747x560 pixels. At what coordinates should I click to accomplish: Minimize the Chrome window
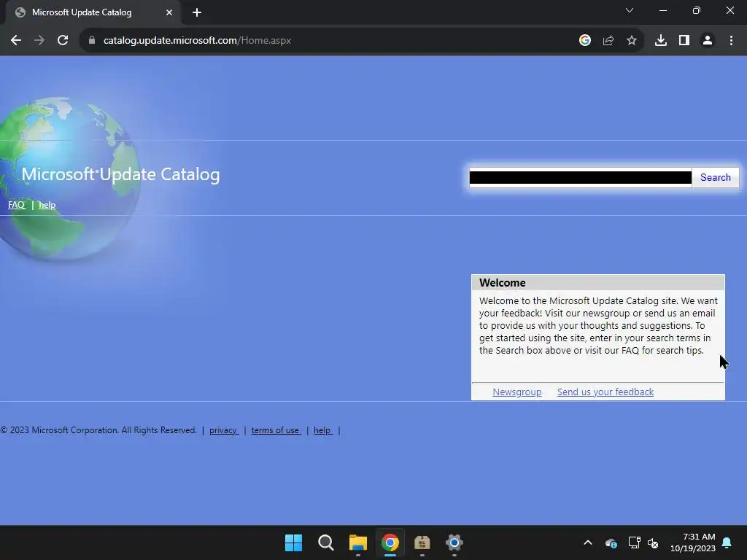pos(662,10)
